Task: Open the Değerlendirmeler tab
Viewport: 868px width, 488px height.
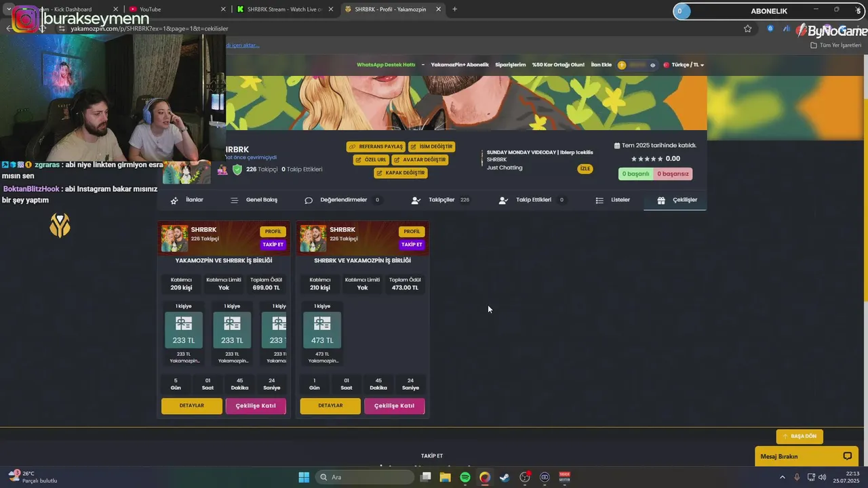Action: (x=342, y=200)
